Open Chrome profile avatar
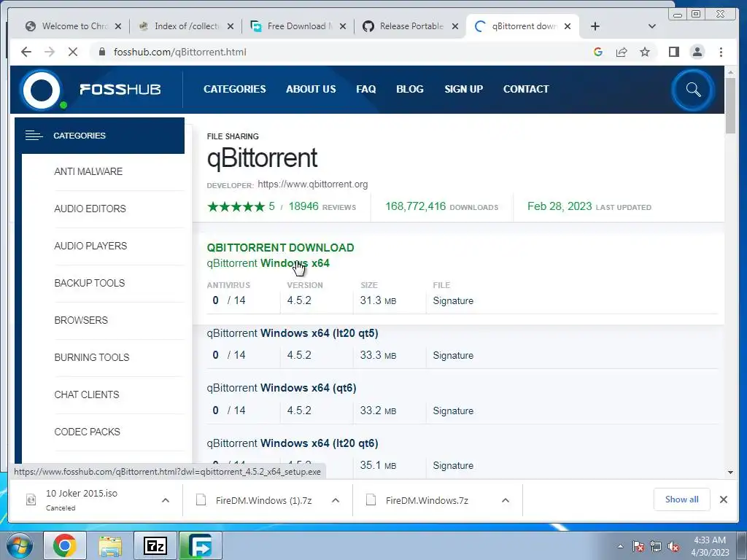 pos(697,52)
